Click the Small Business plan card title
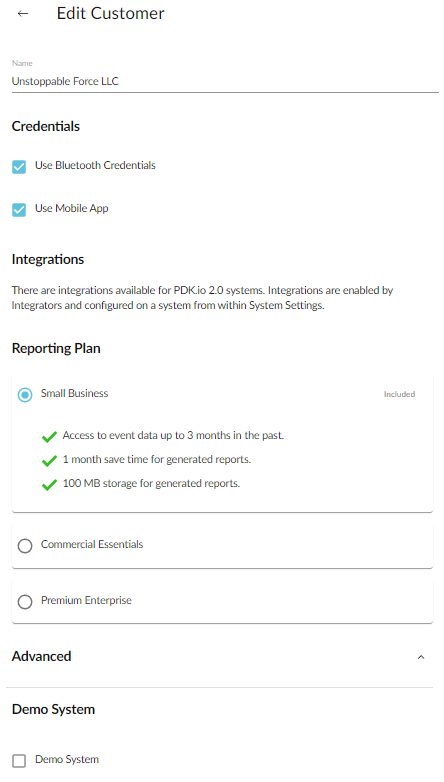Screen dimensions: 444x782 click(x=74, y=393)
